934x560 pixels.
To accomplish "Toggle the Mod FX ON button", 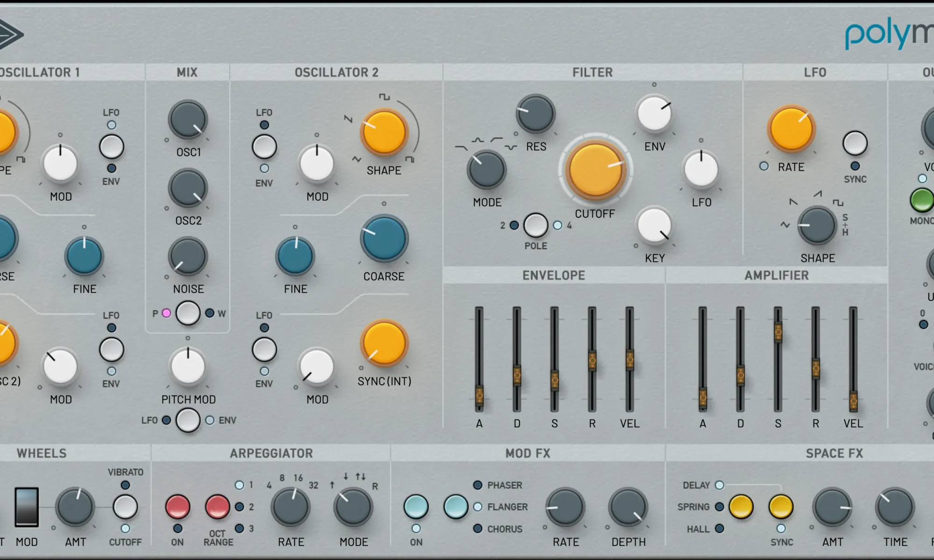I will coord(416,507).
